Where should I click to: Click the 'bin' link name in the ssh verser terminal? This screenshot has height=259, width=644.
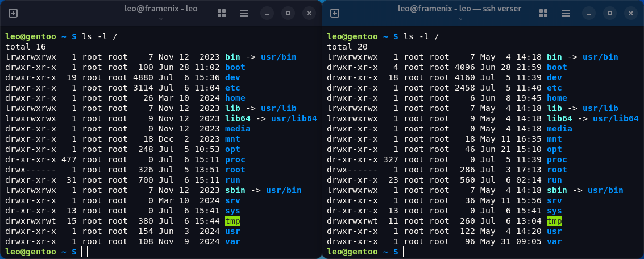pyautogui.click(x=554, y=57)
